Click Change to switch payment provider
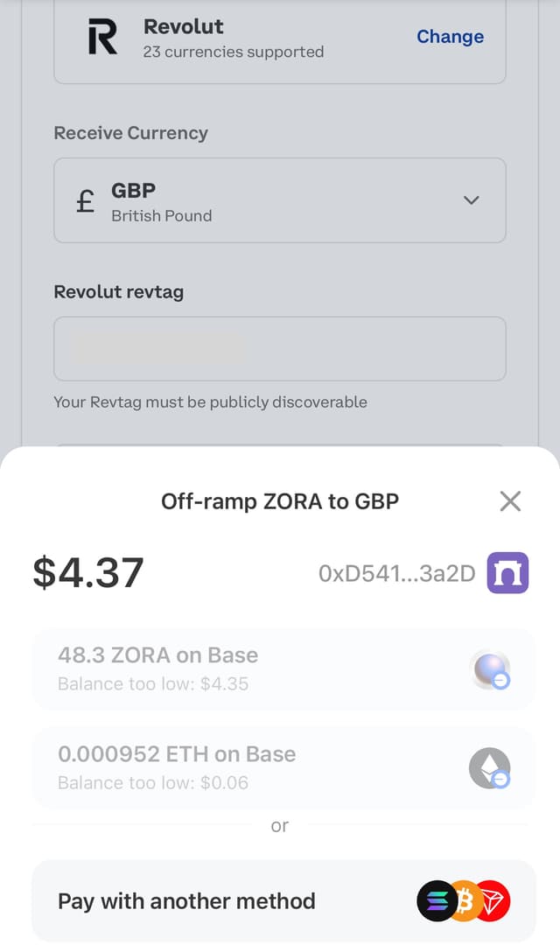The width and height of the screenshot is (560, 952). (x=450, y=37)
